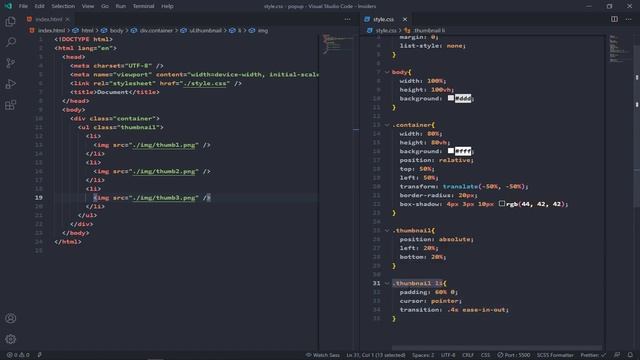Screen dimensions: 640x360
Task: Click the Port : 5500 live server button
Action: coord(513,355)
